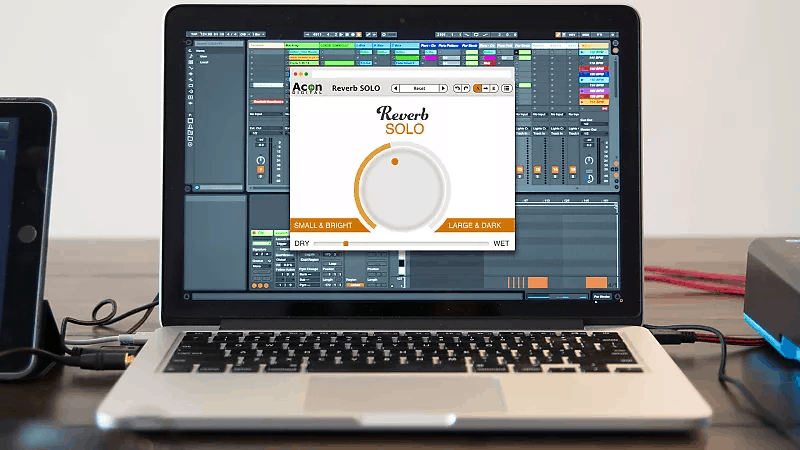The image size is (800, 450).
Task: Click the master track pan knob
Action: tap(589, 160)
